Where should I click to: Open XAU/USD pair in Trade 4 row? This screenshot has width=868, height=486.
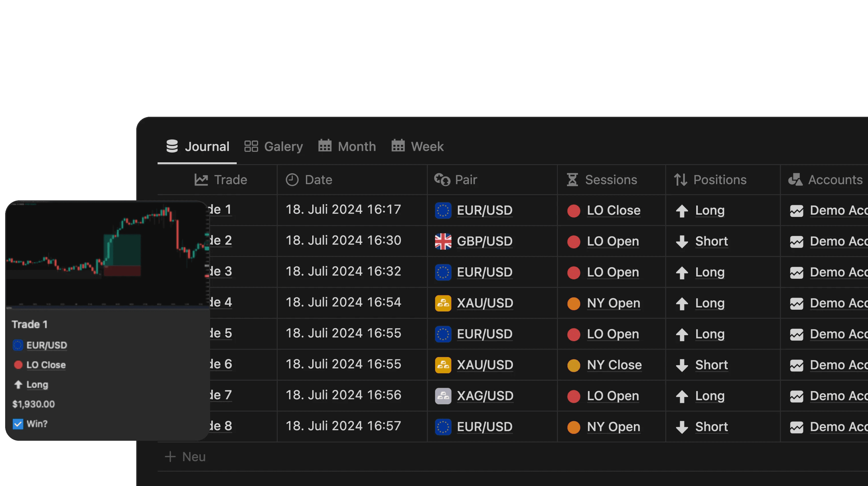[x=485, y=303]
